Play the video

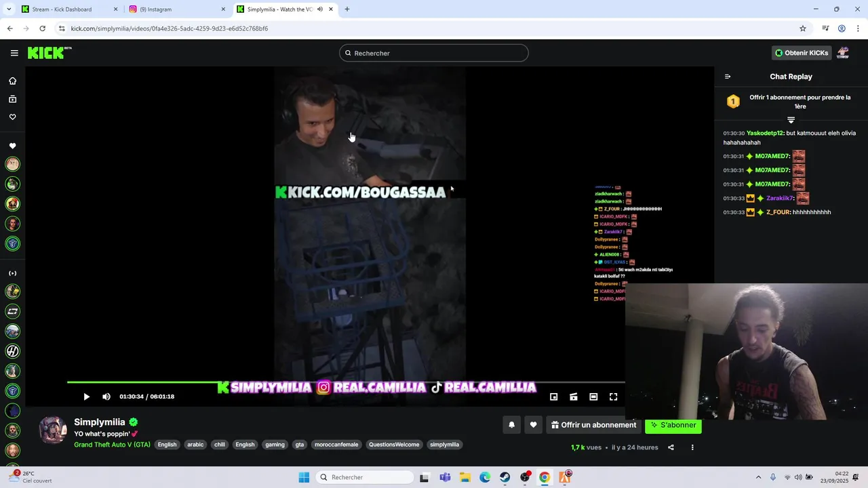pos(86,396)
